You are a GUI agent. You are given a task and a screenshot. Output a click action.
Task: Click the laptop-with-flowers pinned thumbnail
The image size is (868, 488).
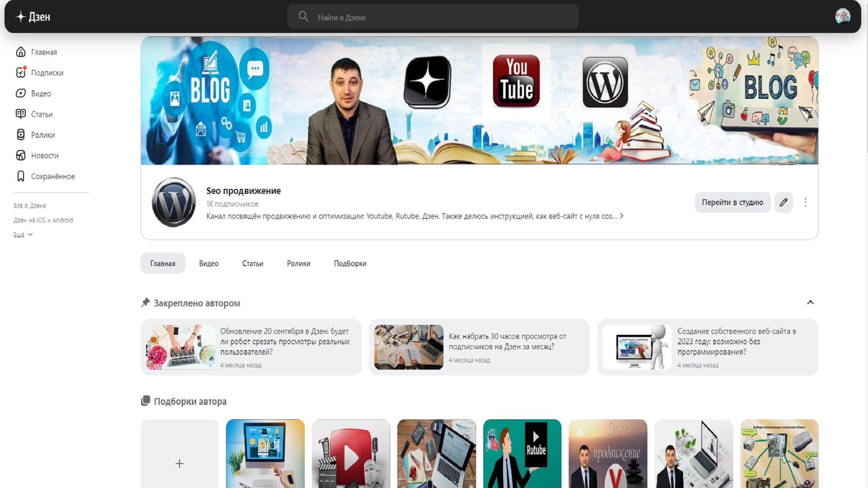click(180, 347)
